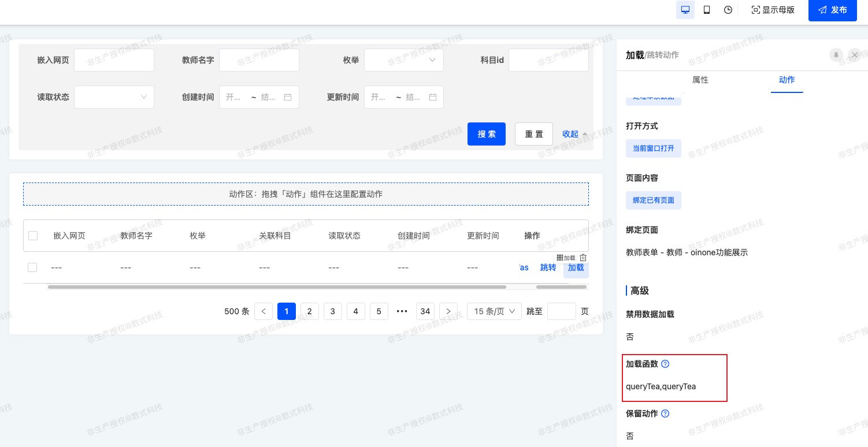Image resolution: width=868 pixels, height=447 pixels.
Task: Toggle the table header select-all checkbox
Action: click(x=33, y=236)
